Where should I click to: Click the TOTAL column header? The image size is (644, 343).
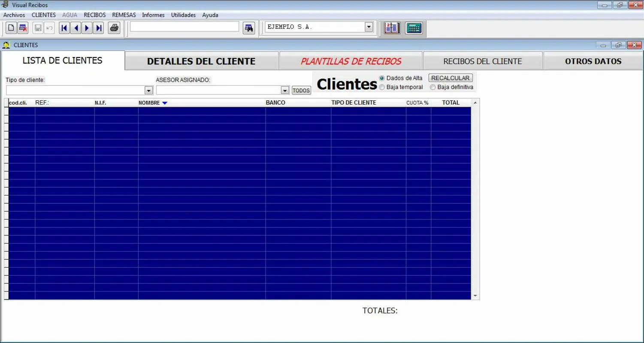pyautogui.click(x=451, y=103)
